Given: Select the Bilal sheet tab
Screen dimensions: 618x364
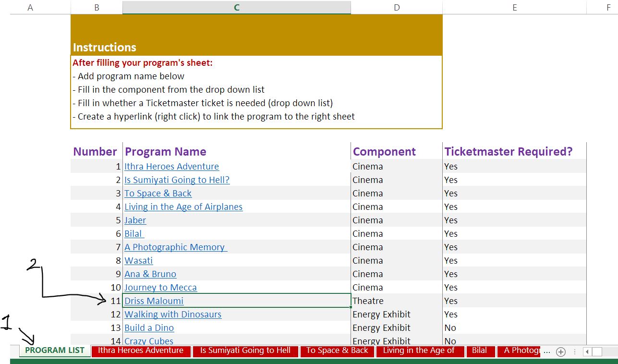Looking at the screenshot, I should pyautogui.click(x=479, y=351).
